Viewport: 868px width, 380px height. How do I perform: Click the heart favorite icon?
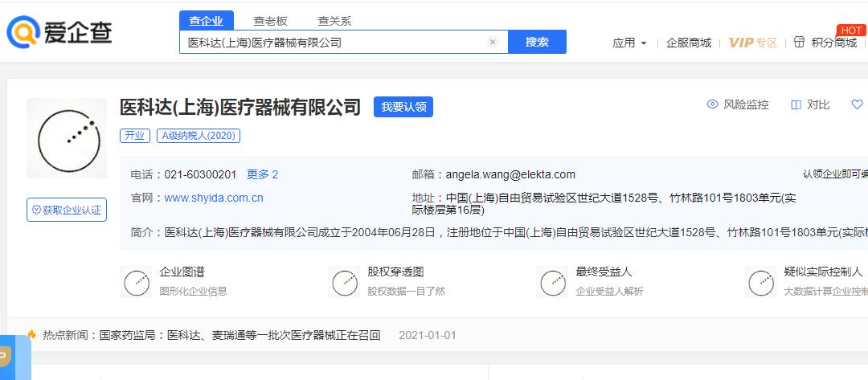click(x=857, y=104)
